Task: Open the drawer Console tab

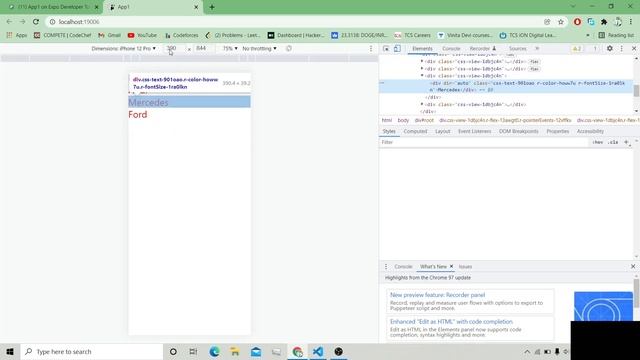Action: 403,267
